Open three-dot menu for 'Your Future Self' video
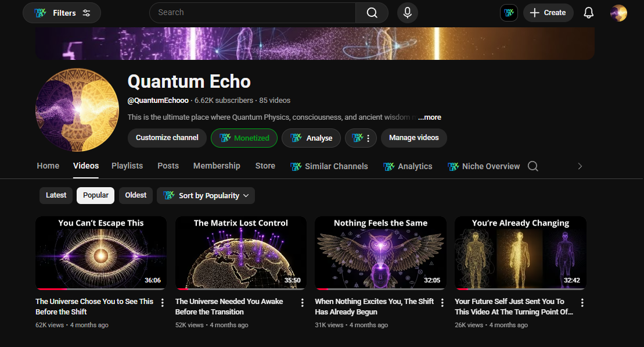Screen dimensions: 644x347 [x=582, y=303]
